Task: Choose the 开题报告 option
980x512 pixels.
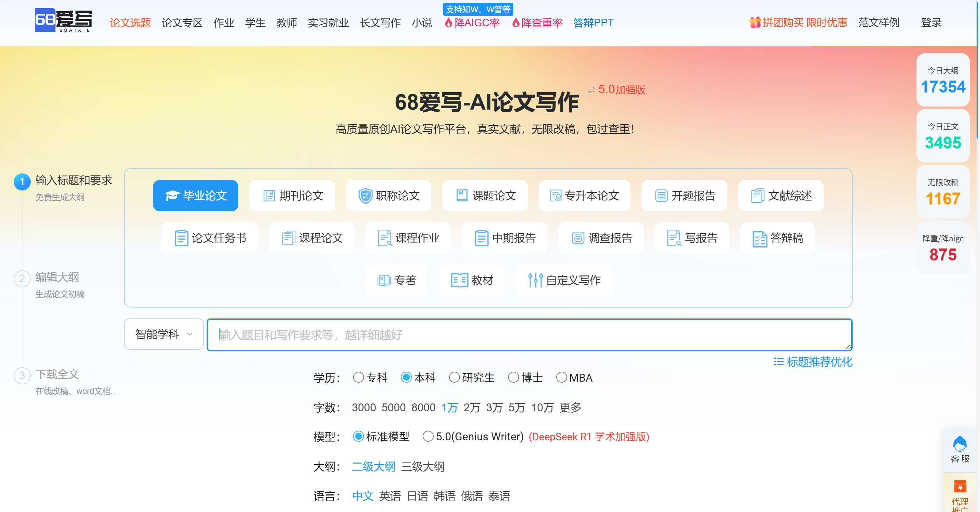Action: coord(684,196)
